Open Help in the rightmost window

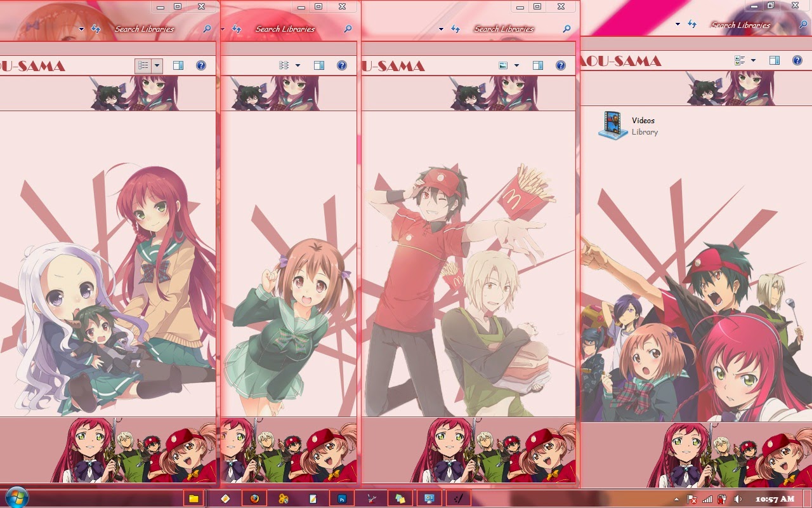tap(797, 60)
